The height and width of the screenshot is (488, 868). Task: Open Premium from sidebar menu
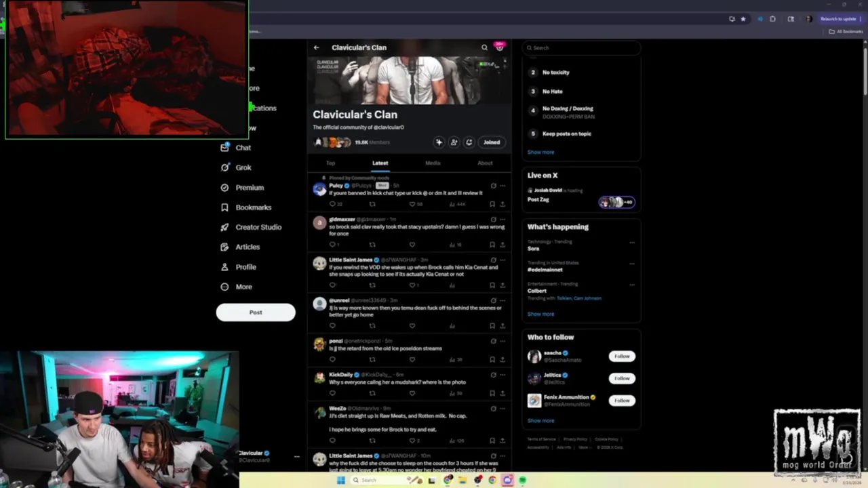tap(242, 188)
